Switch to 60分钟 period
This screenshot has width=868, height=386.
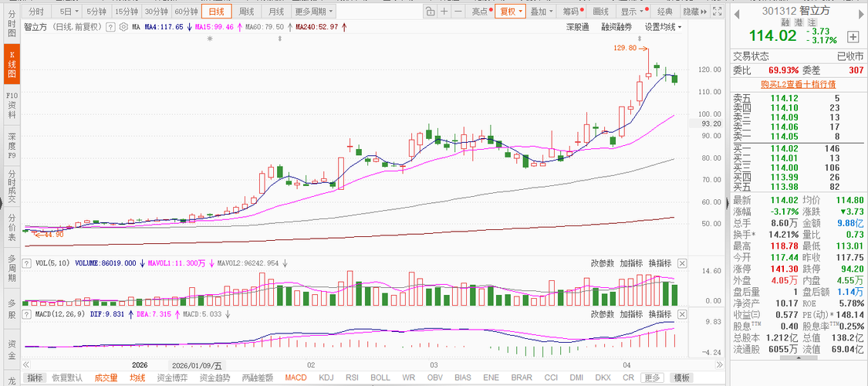[x=185, y=11]
